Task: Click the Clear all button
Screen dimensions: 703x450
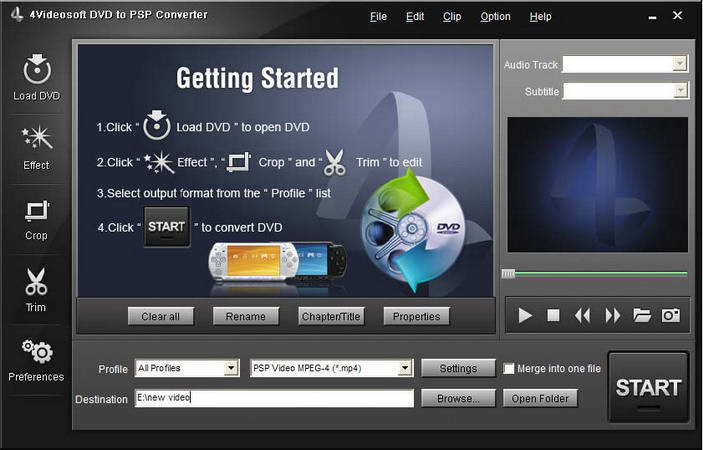Action: (x=161, y=316)
